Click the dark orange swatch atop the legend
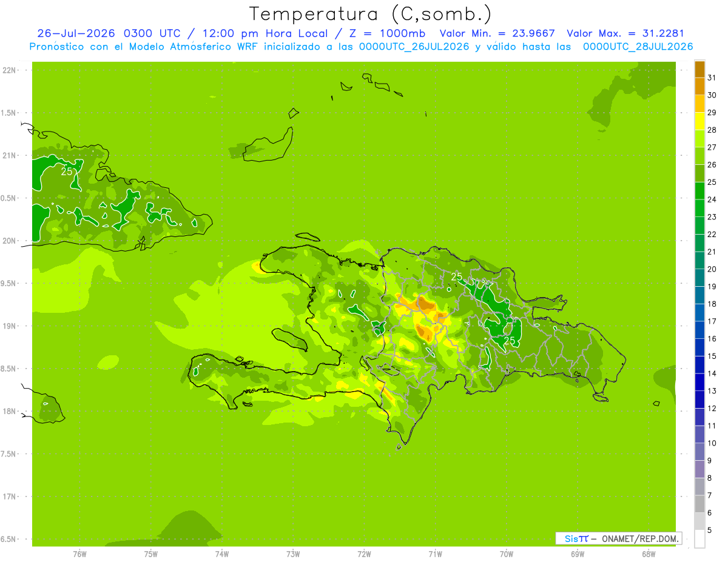This screenshot has height=562, width=728. pyautogui.click(x=699, y=69)
